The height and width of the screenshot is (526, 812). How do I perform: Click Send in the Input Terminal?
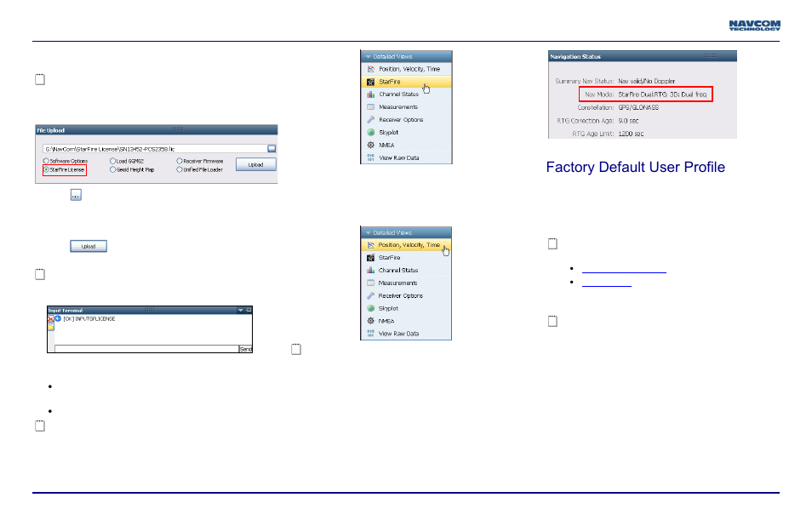click(x=245, y=349)
